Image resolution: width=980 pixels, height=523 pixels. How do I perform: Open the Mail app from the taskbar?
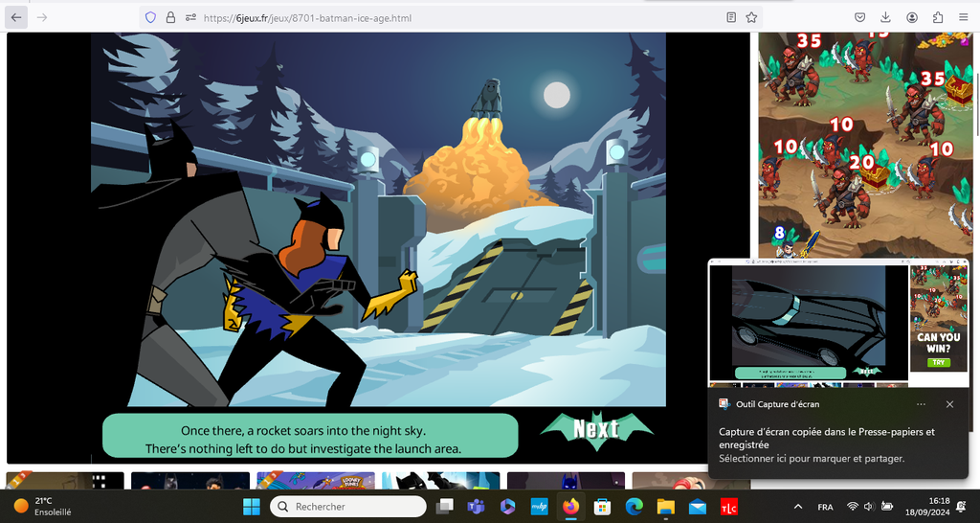pyautogui.click(x=698, y=506)
